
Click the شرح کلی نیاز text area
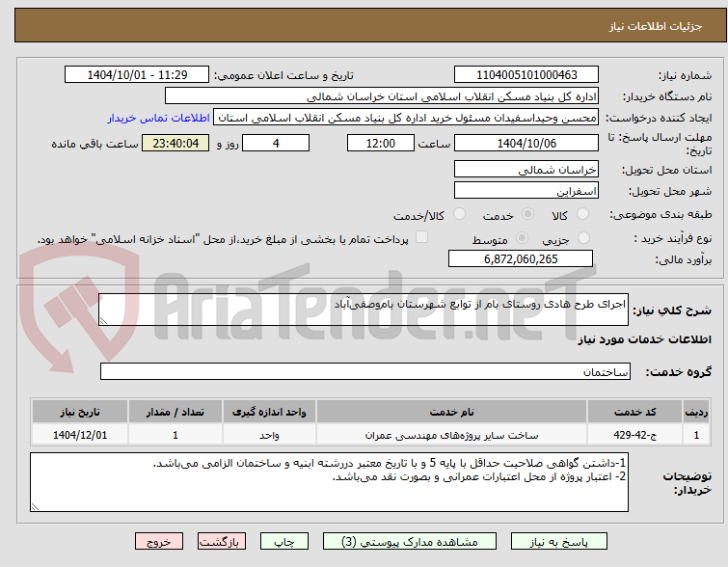(x=364, y=310)
